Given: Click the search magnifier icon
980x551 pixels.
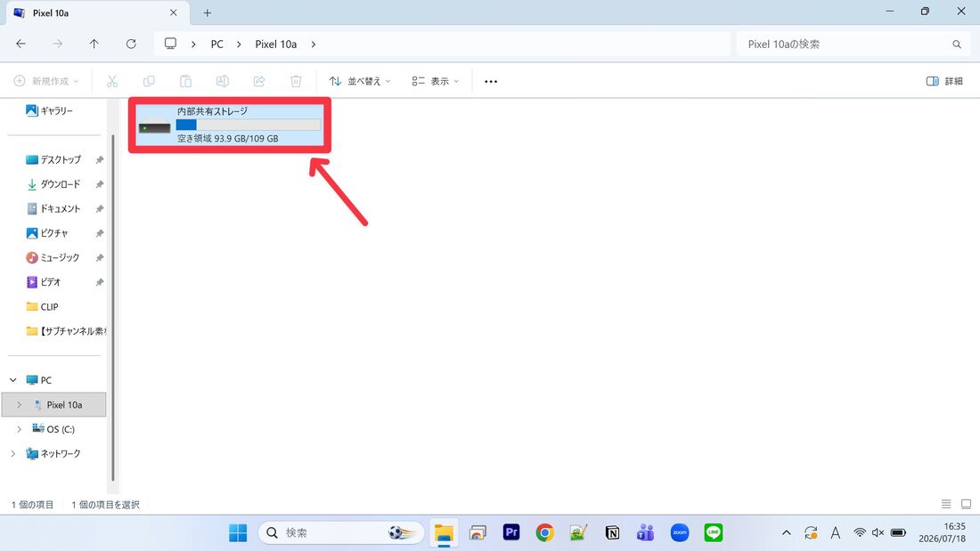Looking at the screenshot, I should (956, 45).
